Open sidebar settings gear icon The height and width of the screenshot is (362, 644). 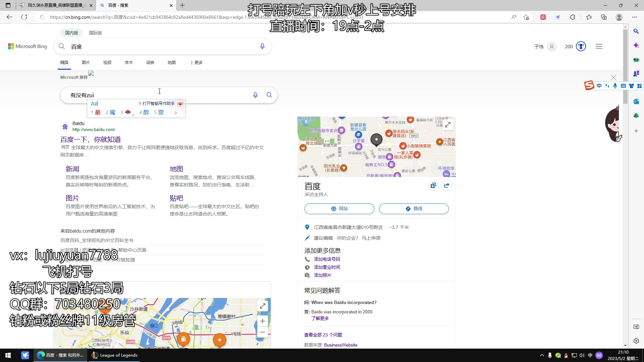tap(636, 341)
